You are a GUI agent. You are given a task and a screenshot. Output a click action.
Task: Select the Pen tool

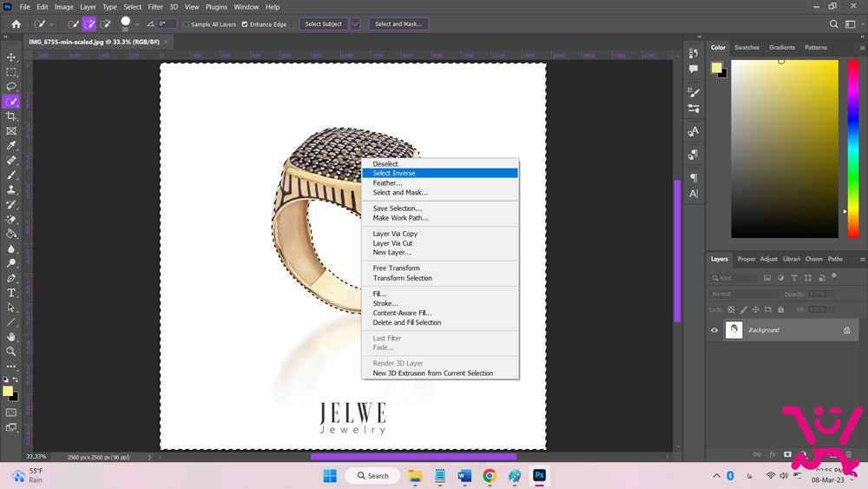tap(11, 278)
